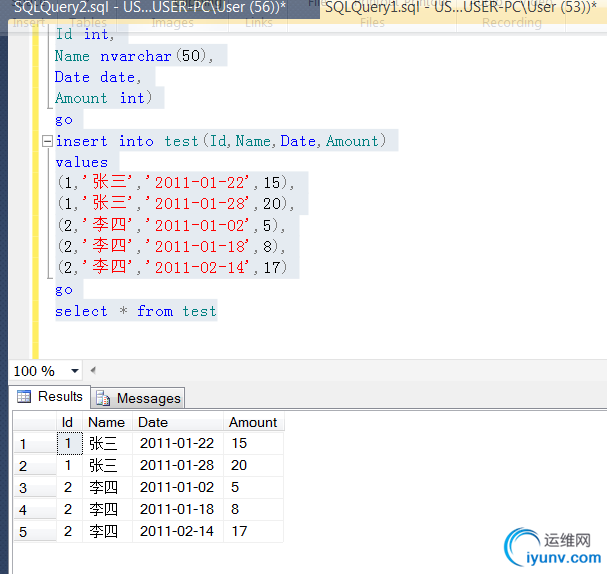Click the Amount cell showing 8
607x574 pixels.
[254, 509]
